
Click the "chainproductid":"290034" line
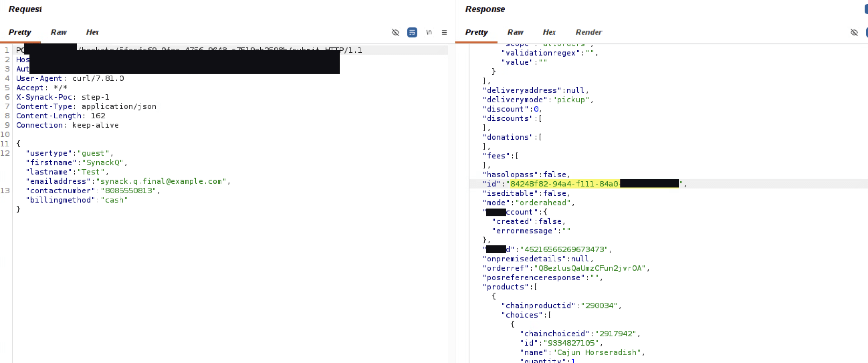click(x=562, y=306)
